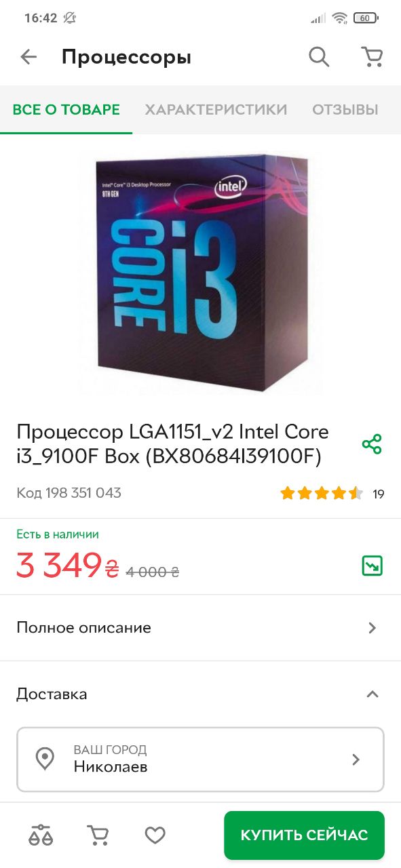The height and width of the screenshot is (868, 401).
Task: Add to cart using bottom cart icon
Action: 98,835
